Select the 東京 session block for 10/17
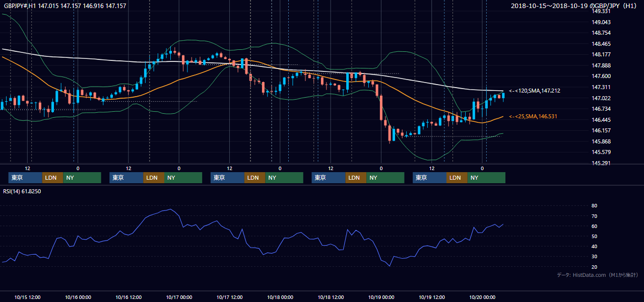Viewport: 644px width, 302px height. (227, 178)
